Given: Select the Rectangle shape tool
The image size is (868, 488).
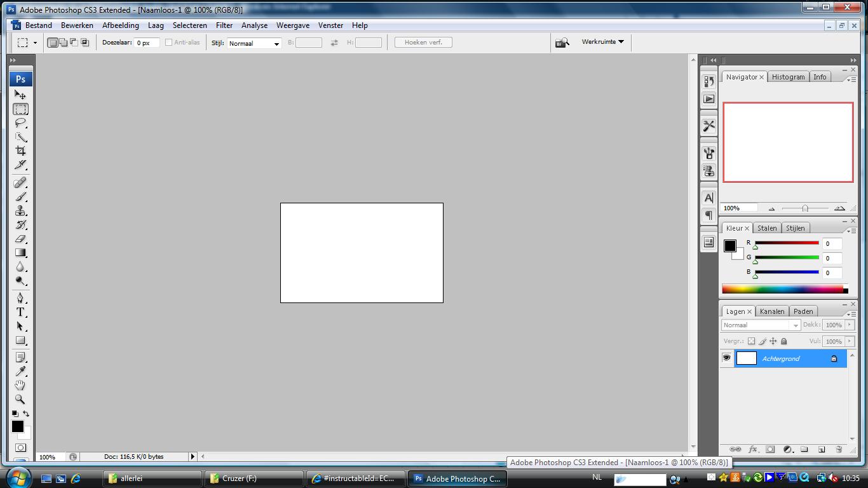Looking at the screenshot, I should 20,340.
